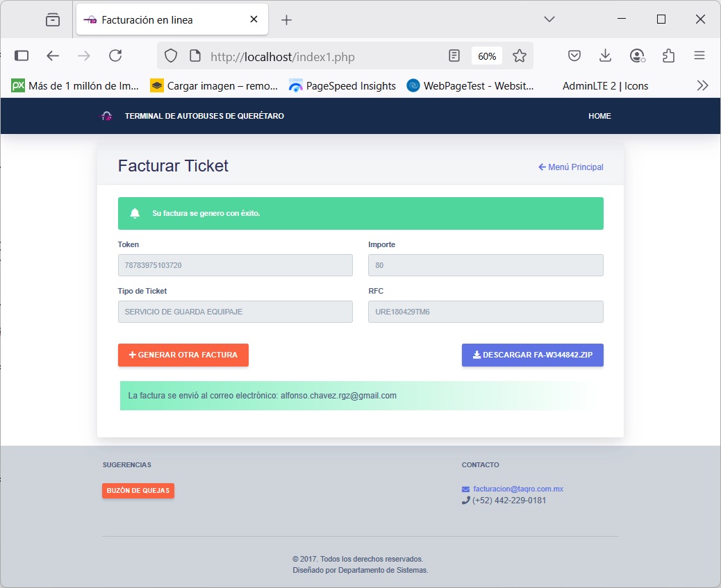The width and height of the screenshot is (721, 588).
Task: Go back using the browser back arrow
Action: coord(53,56)
